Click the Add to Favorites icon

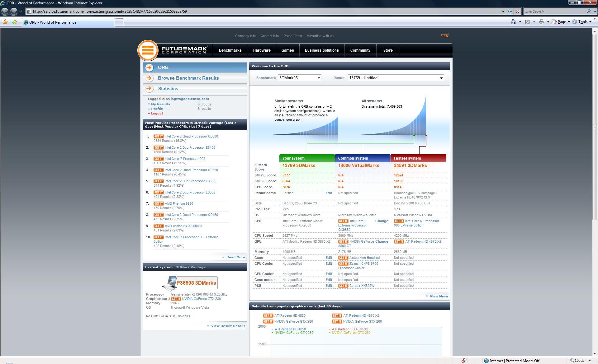click(x=14, y=22)
